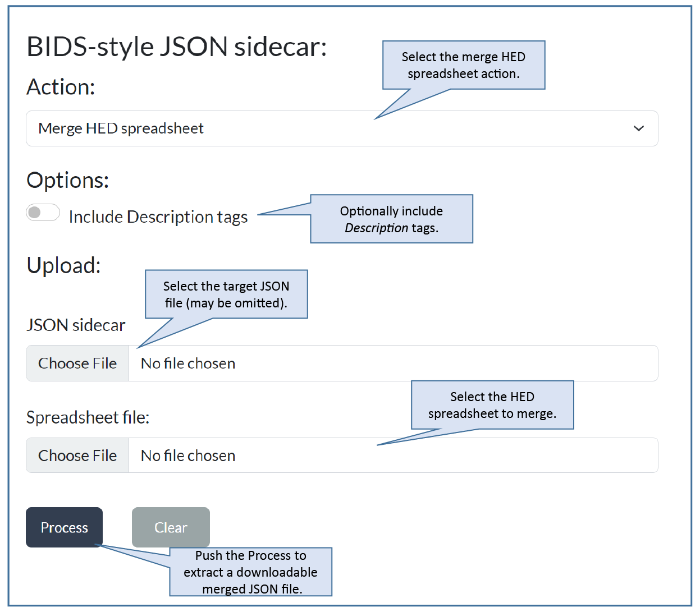The image size is (700, 612).
Task: Click 'No file chosen' in JSON sidecar field
Action: click(x=188, y=363)
